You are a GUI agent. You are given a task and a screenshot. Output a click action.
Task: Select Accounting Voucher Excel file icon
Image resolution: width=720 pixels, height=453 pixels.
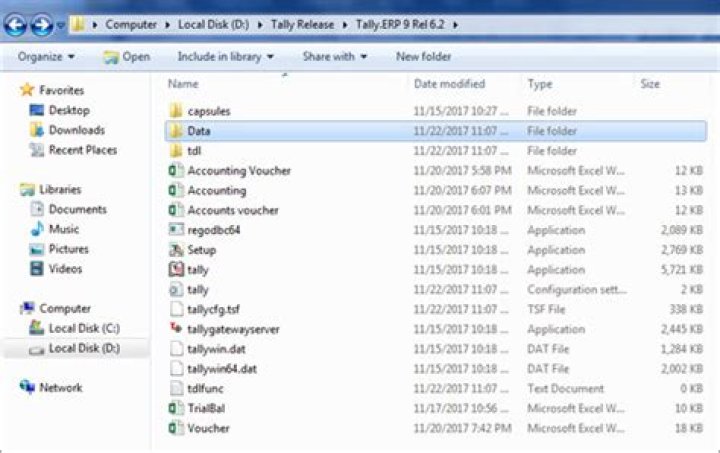click(176, 170)
